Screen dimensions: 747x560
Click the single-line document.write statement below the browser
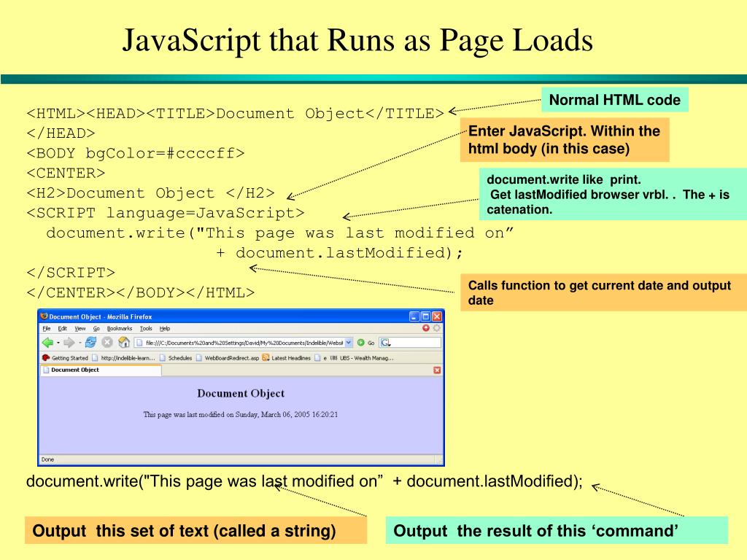304,481
